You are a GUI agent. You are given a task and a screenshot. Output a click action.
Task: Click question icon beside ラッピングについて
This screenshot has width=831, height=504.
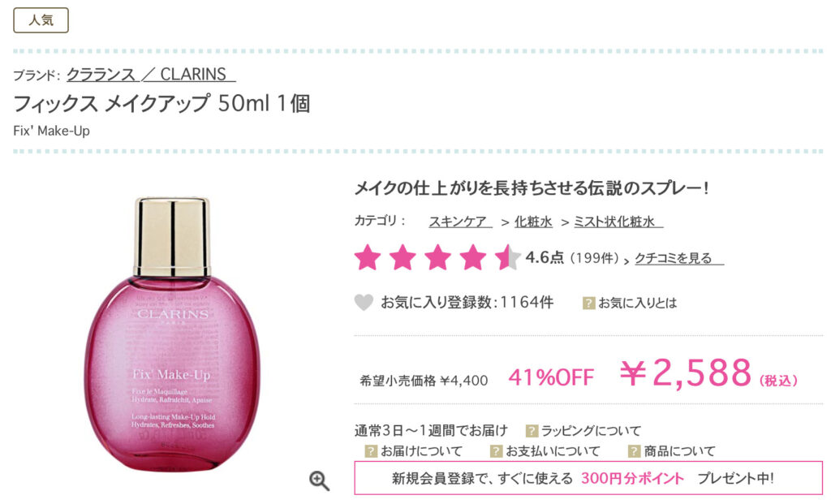point(532,430)
